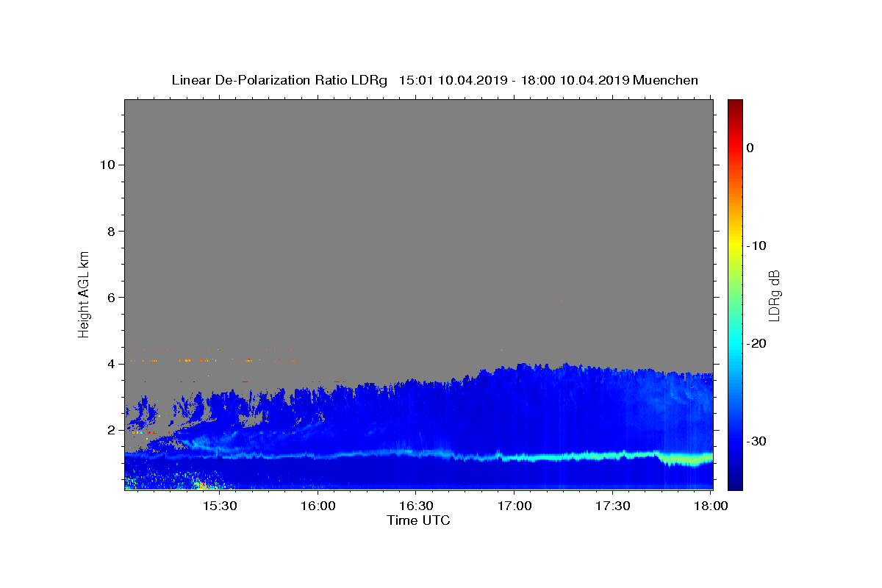The width and height of the screenshot is (882, 588).
Task: Click the height tick label 10
Action: point(107,165)
